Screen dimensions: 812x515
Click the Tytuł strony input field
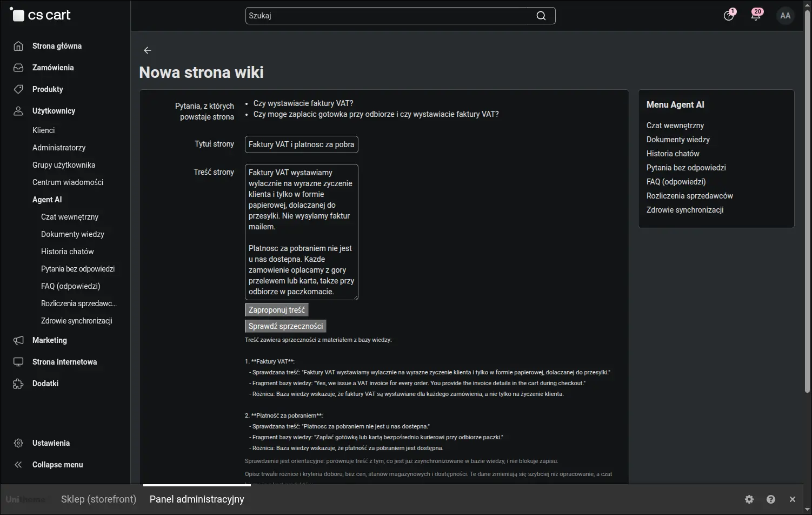click(x=302, y=144)
